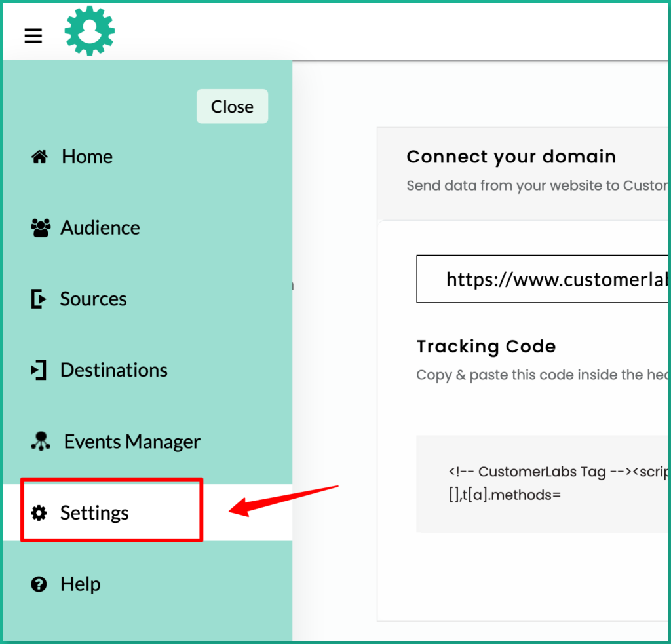Screen dimensions: 671x644
Task: Open the Settings menu item
Action: coord(147,512)
